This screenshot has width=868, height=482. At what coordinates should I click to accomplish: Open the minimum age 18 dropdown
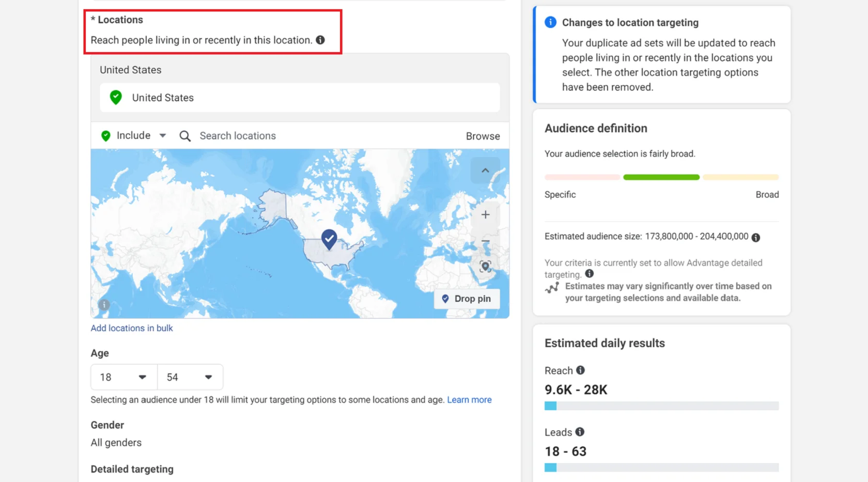[123, 377]
